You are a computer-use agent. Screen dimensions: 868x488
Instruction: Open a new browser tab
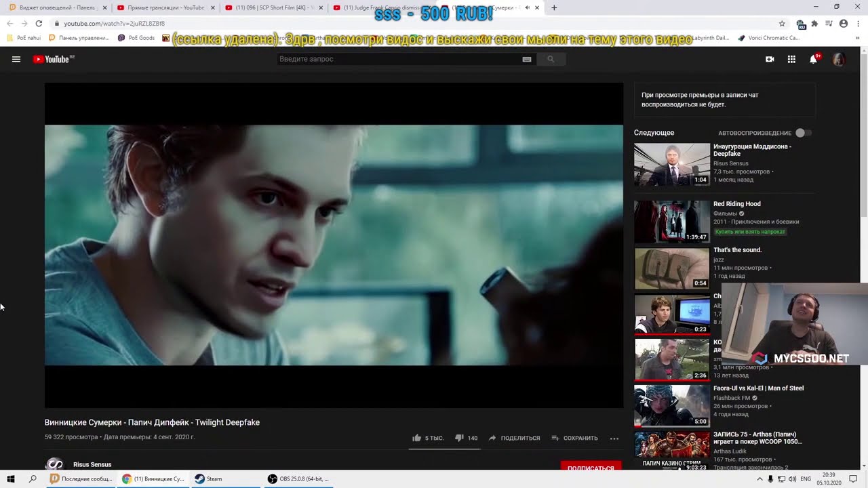[554, 7]
